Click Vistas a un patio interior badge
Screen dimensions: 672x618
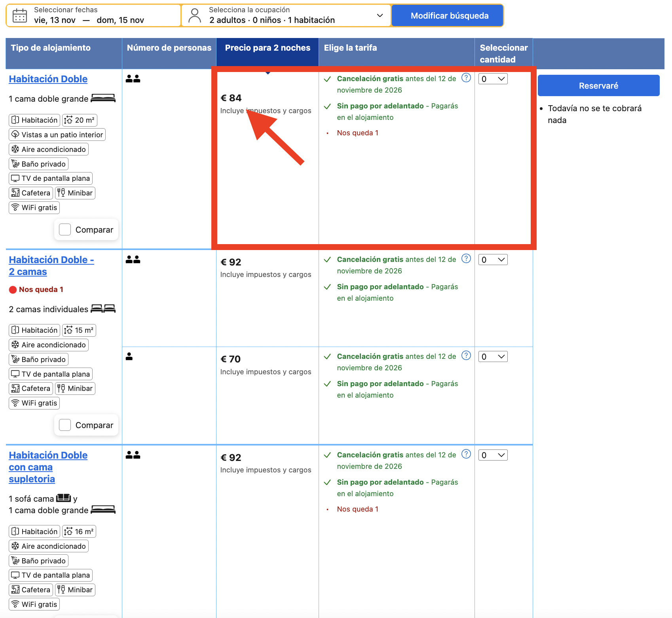[x=57, y=135]
